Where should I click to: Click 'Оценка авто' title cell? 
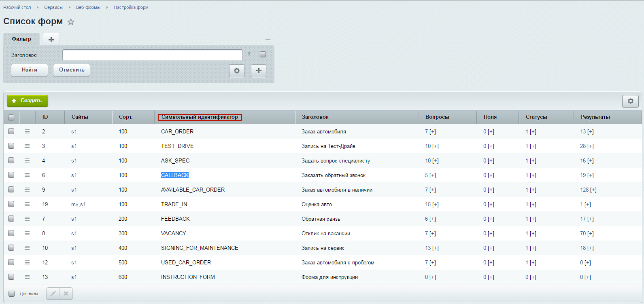(317, 204)
